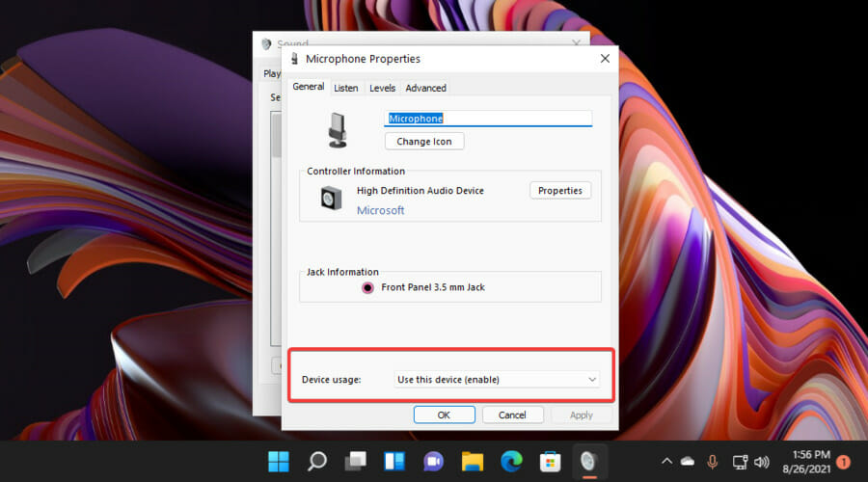Expand the Device usage dropdown

(x=497, y=380)
